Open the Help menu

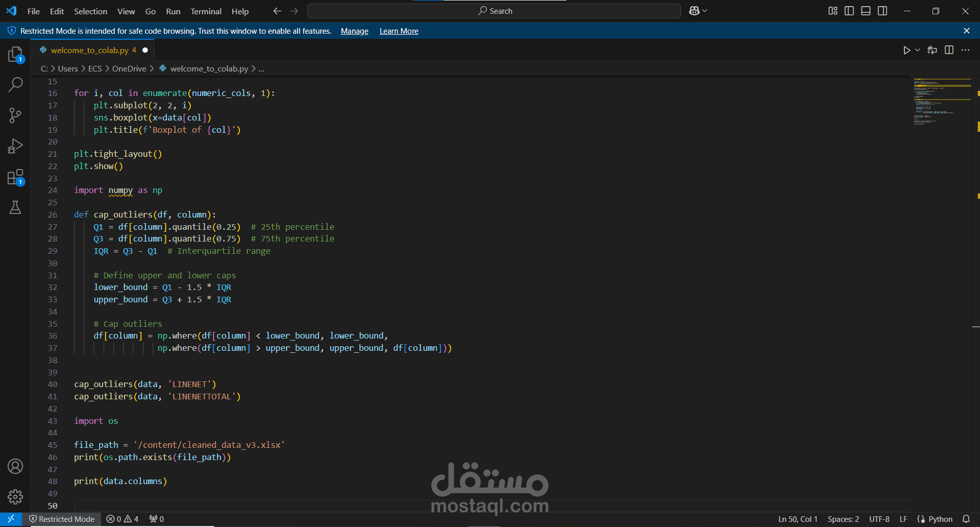tap(240, 11)
